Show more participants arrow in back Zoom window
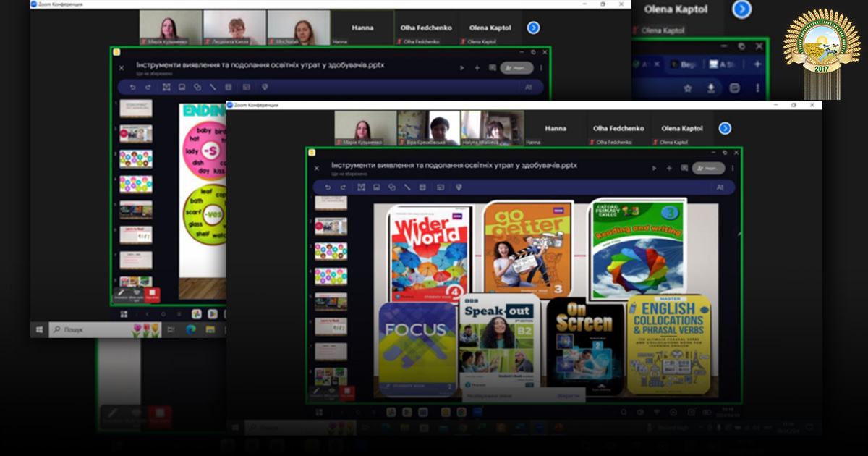 click(x=533, y=28)
